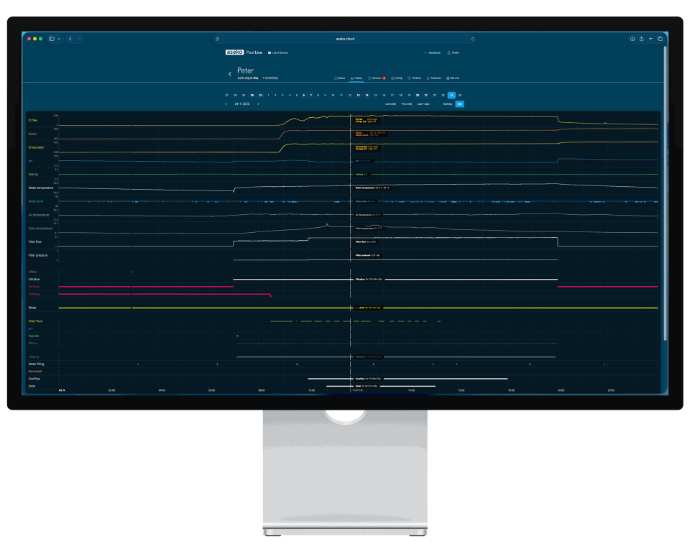Go back using the arrow beside Peter
Image resolution: width=690 pixels, height=552 pixels.
[230, 74]
